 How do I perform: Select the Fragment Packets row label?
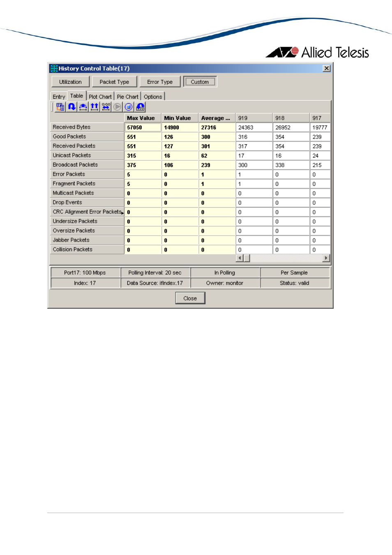pyautogui.click(x=87, y=184)
